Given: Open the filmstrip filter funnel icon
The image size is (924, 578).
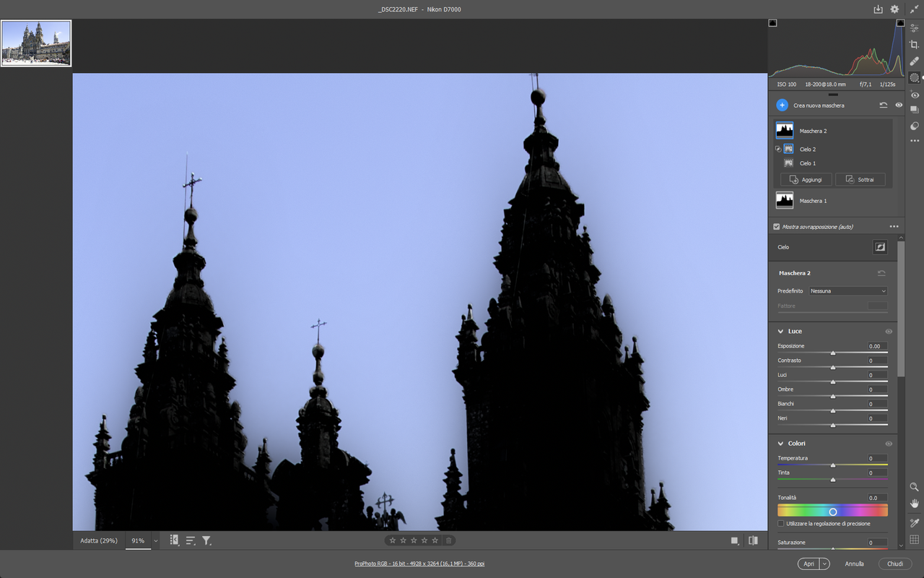Looking at the screenshot, I should (206, 540).
